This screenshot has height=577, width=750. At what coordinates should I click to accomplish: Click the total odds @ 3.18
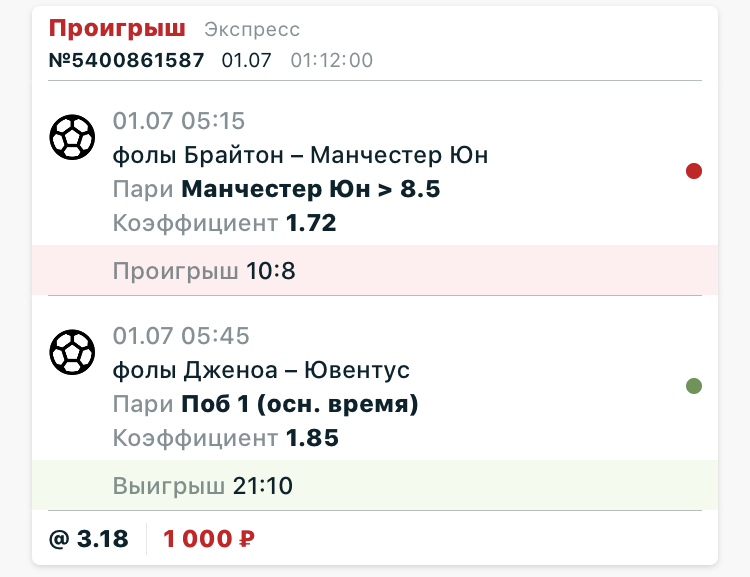(88, 539)
